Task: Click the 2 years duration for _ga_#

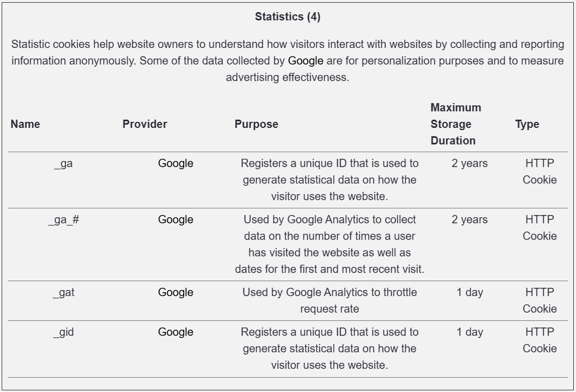Action: click(x=470, y=219)
